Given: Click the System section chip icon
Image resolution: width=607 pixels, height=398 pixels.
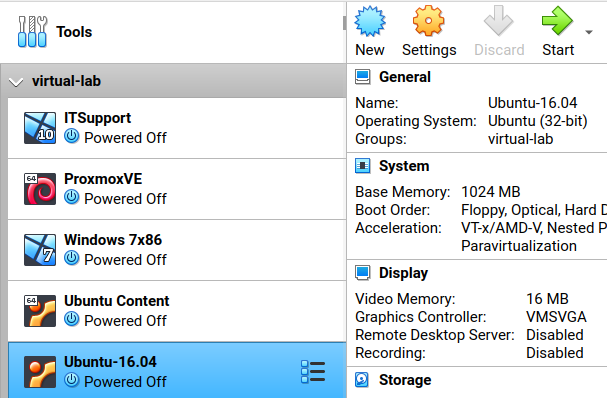Looking at the screenshot, I should [x=363, y=166].
